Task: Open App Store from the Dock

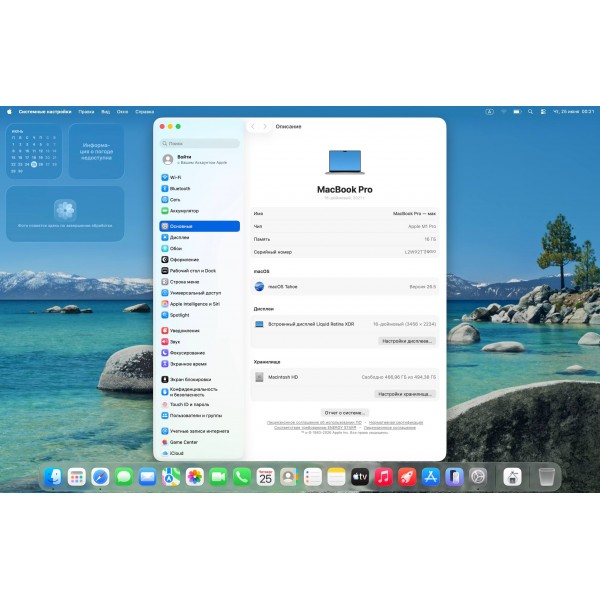Action: 431,477
